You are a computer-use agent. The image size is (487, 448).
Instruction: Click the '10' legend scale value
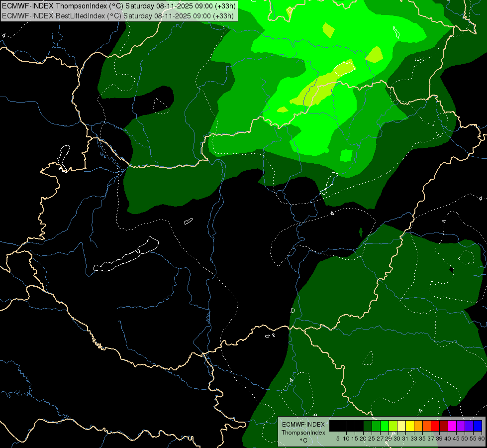346,439
